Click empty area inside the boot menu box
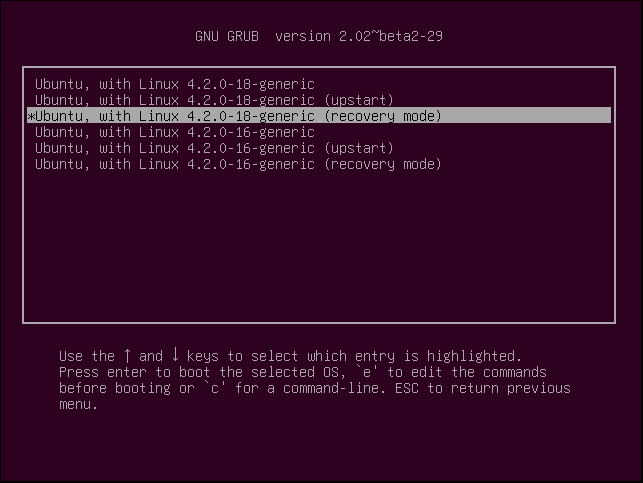 point(319,246)
